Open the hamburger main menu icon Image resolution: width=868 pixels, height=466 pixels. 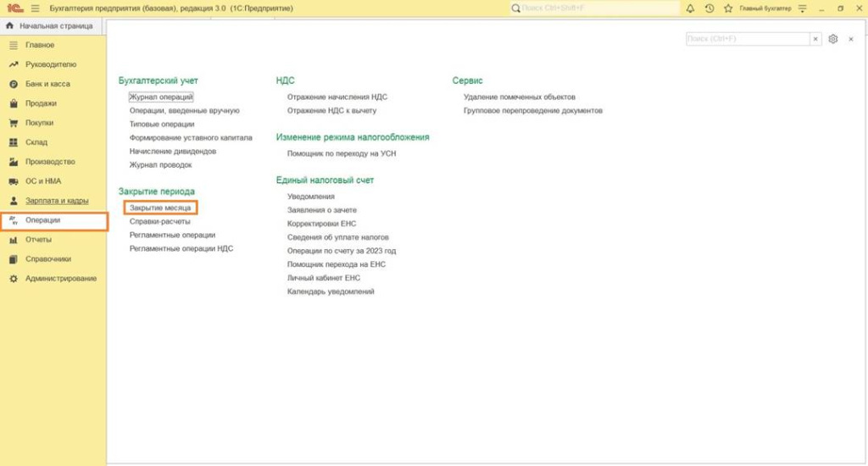(35, 8)
